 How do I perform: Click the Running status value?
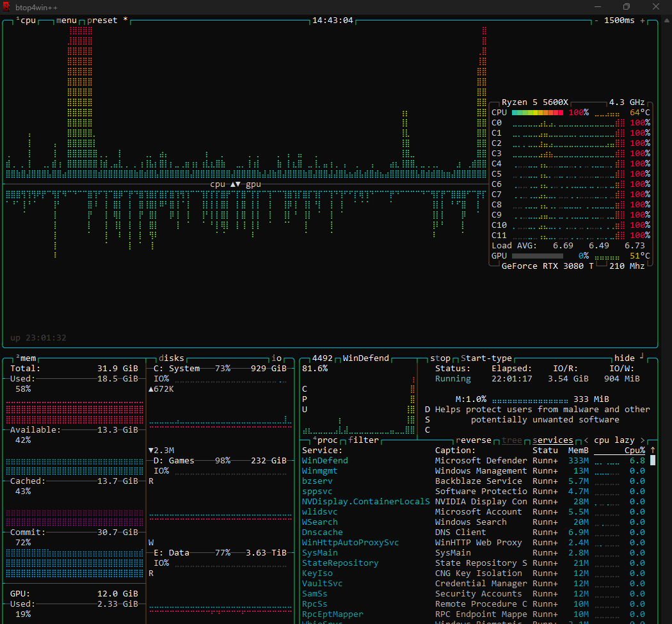tap(452, 379)
